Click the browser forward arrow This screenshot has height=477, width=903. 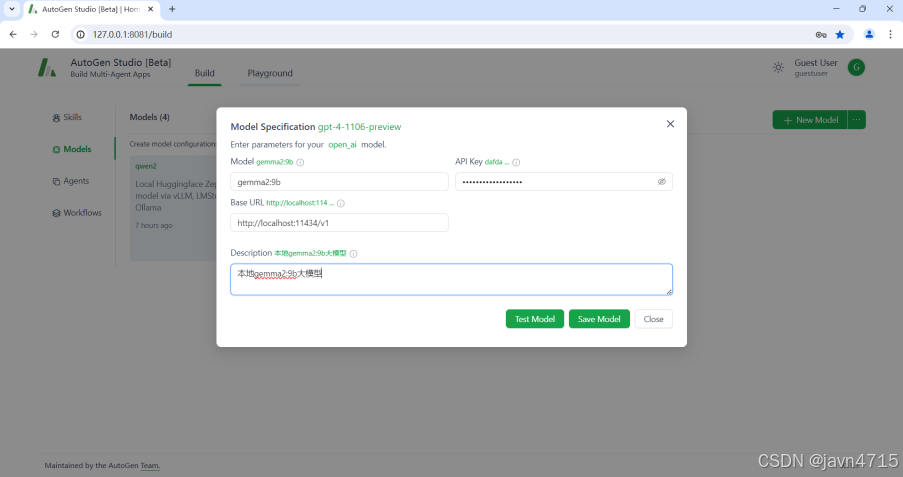click(34, 35)
